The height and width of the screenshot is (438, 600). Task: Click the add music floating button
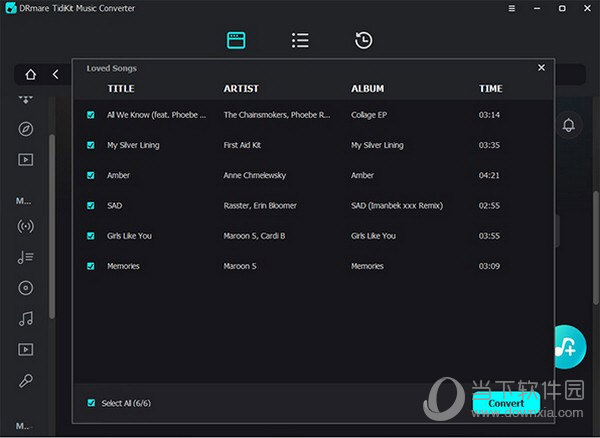[x=566, y=347]
